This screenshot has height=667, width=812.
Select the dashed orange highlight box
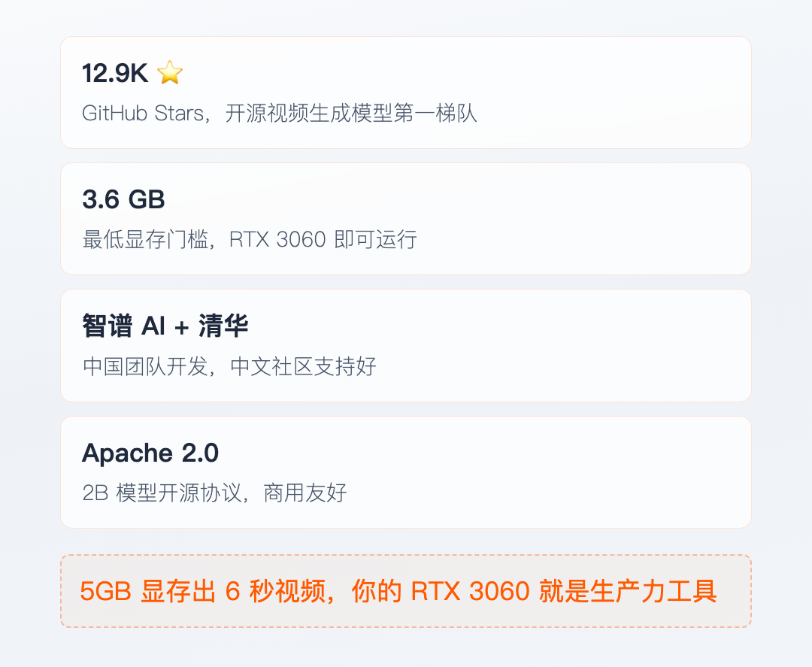pos(406,591)
